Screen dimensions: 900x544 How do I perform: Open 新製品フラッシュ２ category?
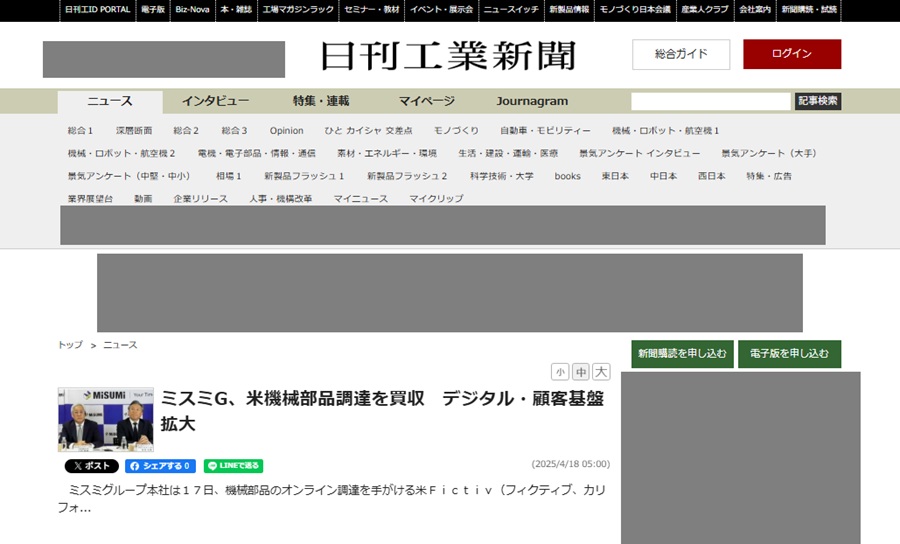(x=407, y=176)
